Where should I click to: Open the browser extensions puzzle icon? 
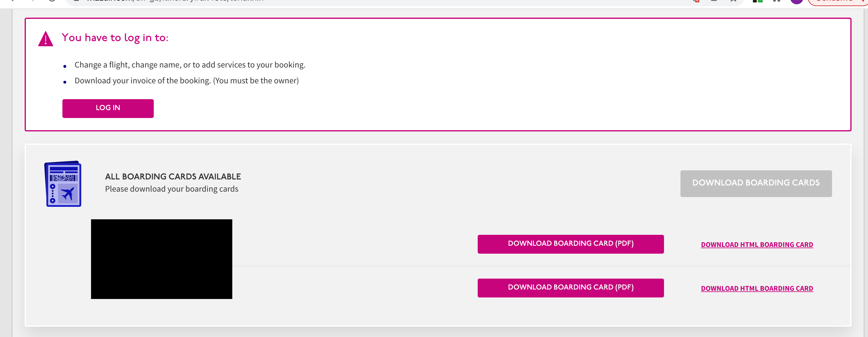click(x=776, y=1)
